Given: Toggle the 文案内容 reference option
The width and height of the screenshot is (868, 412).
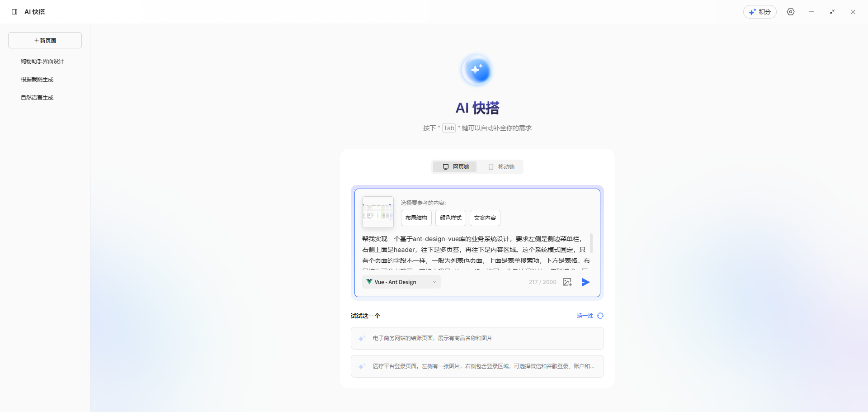Looking at the screenshot, I should pyautogui.click(x=485, y=218).
